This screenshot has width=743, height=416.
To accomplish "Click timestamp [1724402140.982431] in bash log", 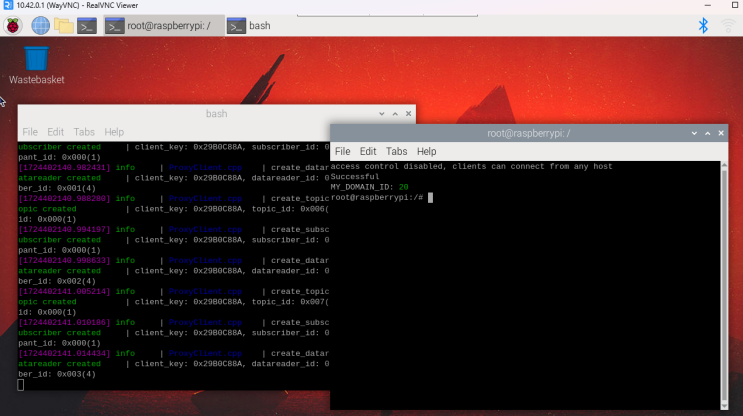I will (x=64, y=168).
